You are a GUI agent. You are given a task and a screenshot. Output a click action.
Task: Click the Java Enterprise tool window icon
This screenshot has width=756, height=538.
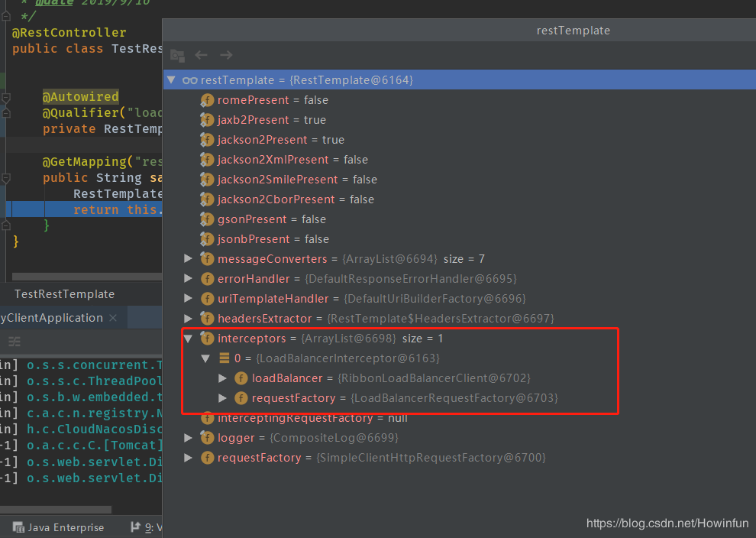[x=18, y=527]
